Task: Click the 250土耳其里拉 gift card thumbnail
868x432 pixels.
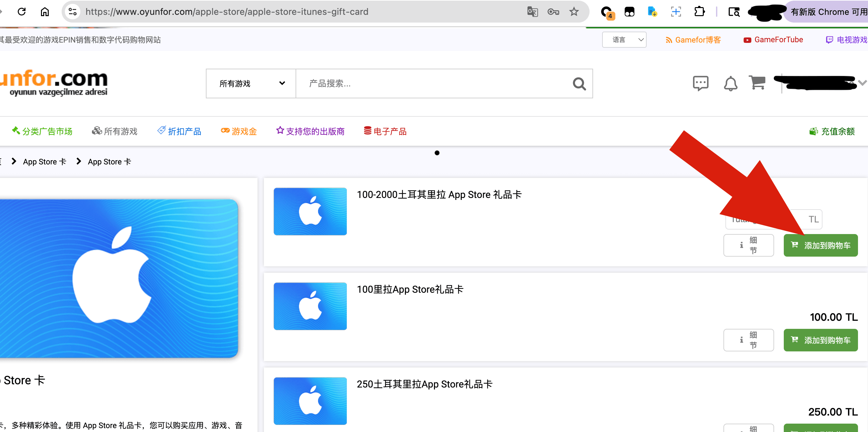Action: [310, 401]
